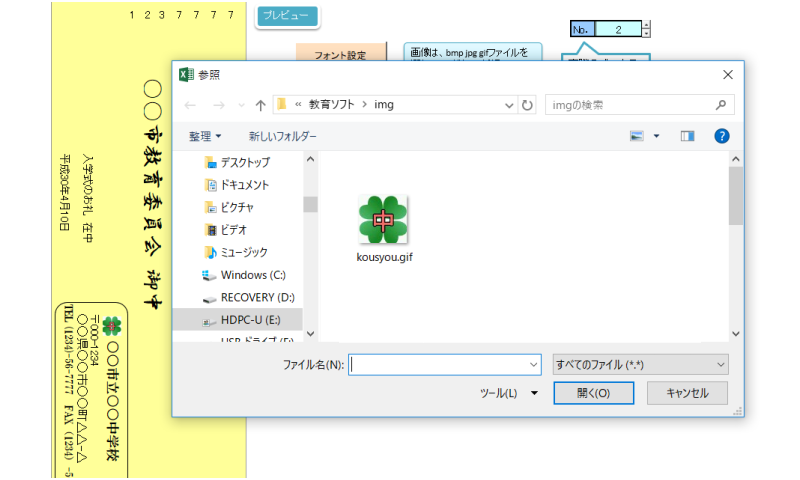
Task: Click the blue help question mark icon
Action: [721, 136]
